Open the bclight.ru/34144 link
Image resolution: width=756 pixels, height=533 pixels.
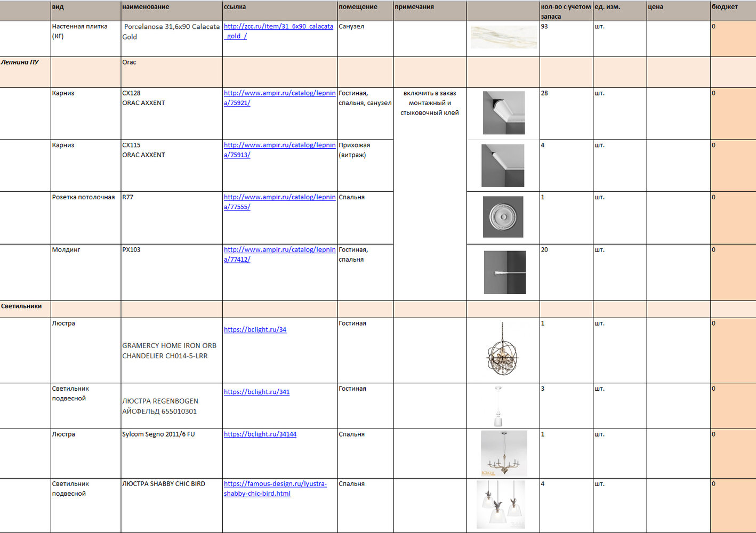(260, 434)
